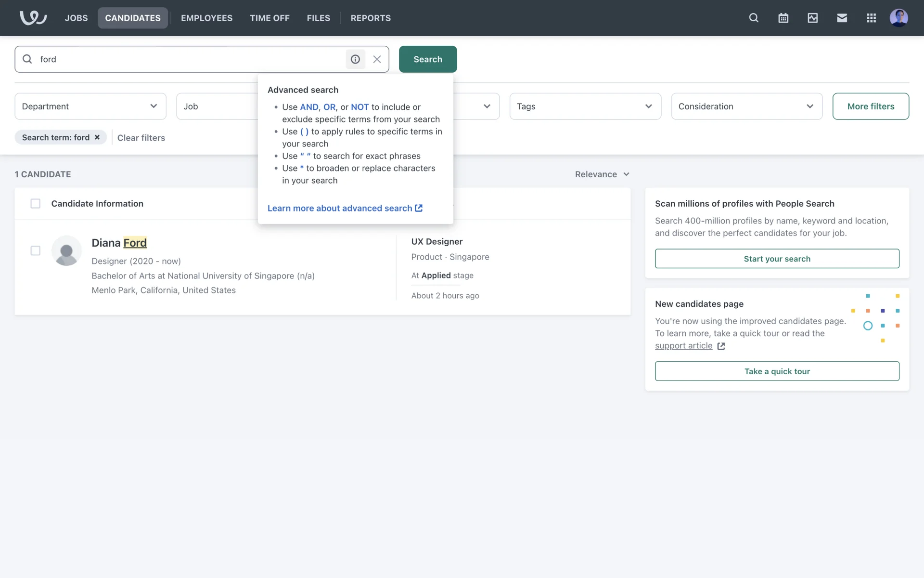924x578 pixels.
Task: Open the mail inbox icon
Action: pos(842,18)
